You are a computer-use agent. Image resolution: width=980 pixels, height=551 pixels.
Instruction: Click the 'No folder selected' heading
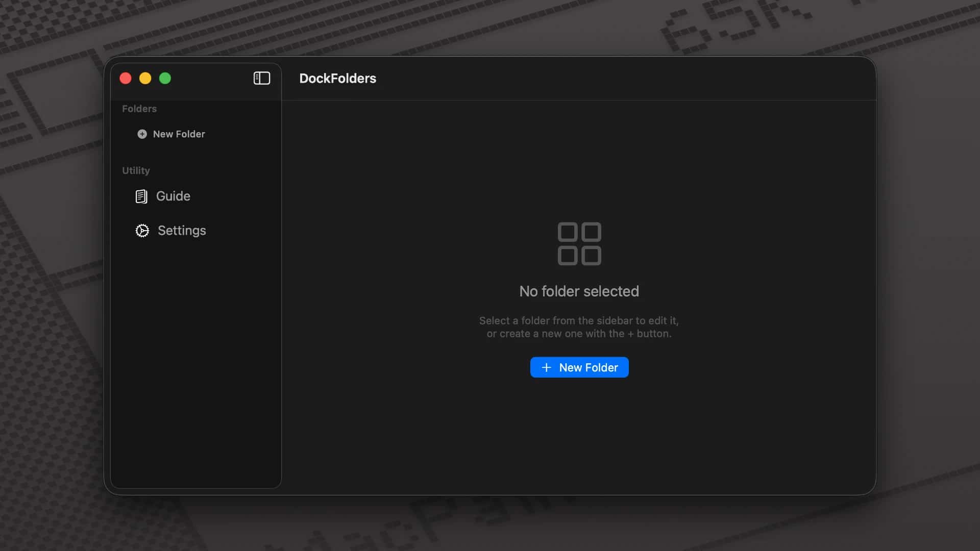pos(579,291)
